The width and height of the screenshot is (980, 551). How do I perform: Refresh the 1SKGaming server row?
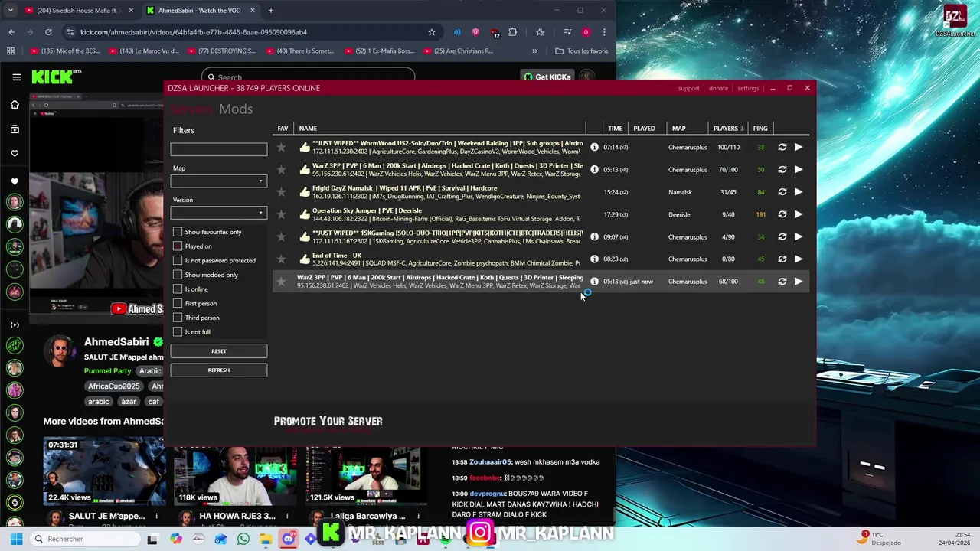[x=782, y=236]
